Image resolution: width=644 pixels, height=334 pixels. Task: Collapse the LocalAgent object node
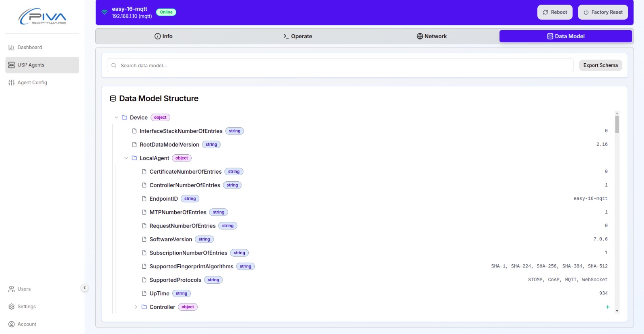(x=126, y=158)
